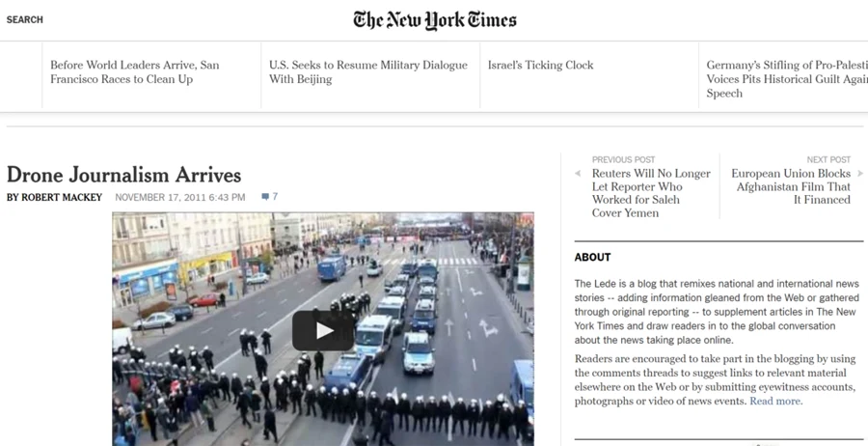Open author Robert Mackey's page
The width and height of the screenshot is (868, 446).
[x=54, y=197]
